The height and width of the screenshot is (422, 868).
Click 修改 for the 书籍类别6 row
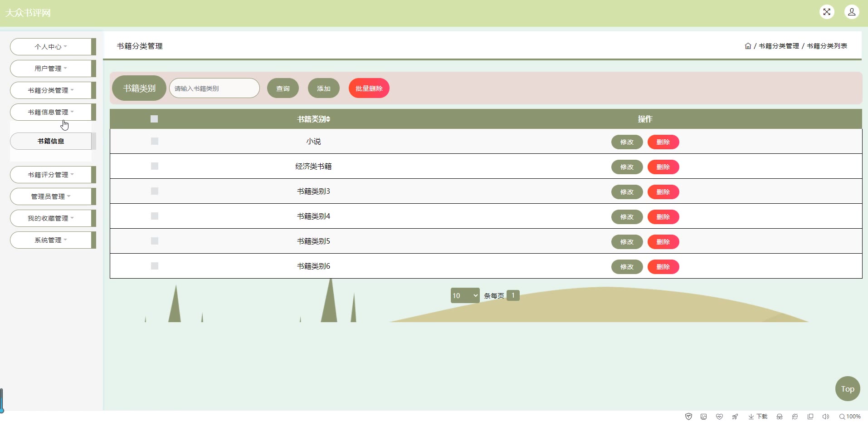pos(627,267)
